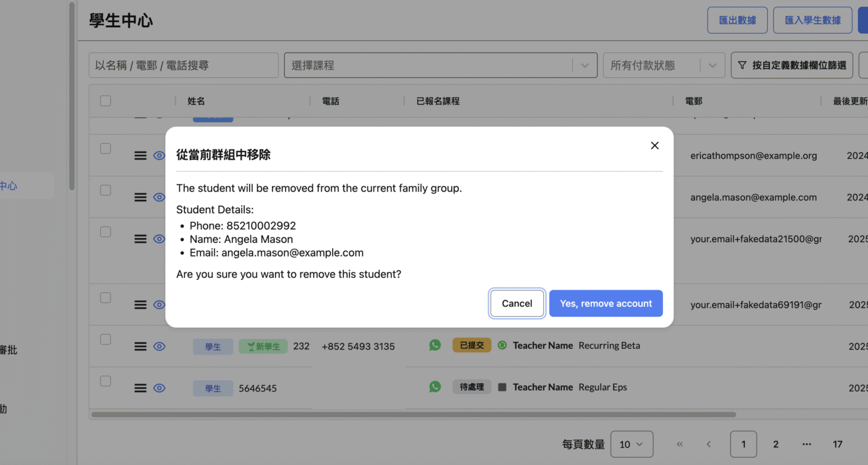
Task: Click recurring icon beside Teacher Name Recurring Beta
Action: click(502, 346)
